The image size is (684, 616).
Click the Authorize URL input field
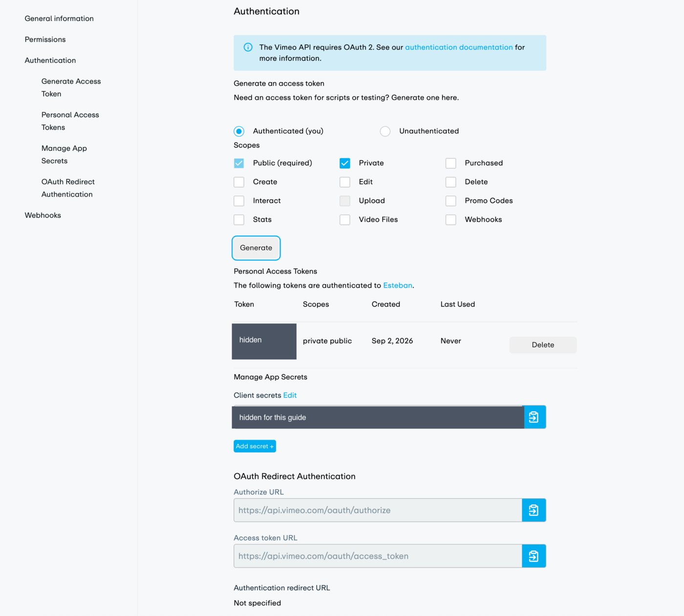[378, 510]
